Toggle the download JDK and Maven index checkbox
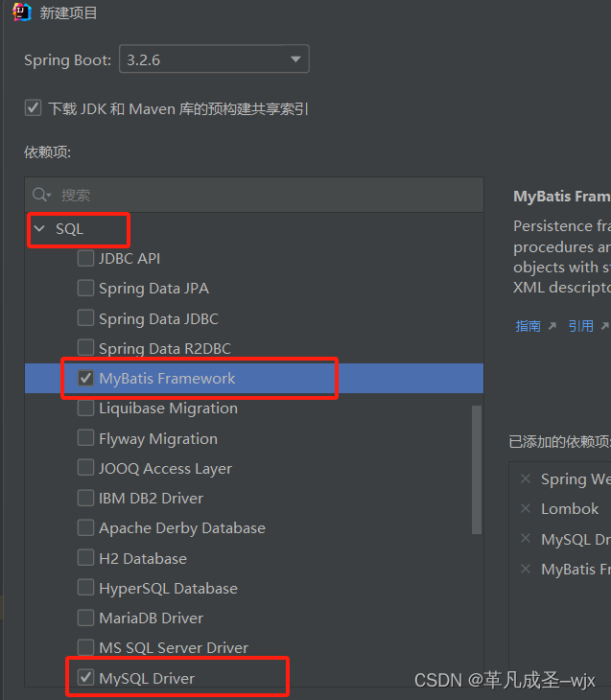This screenshot has width=611, height=700. [33, 108]
